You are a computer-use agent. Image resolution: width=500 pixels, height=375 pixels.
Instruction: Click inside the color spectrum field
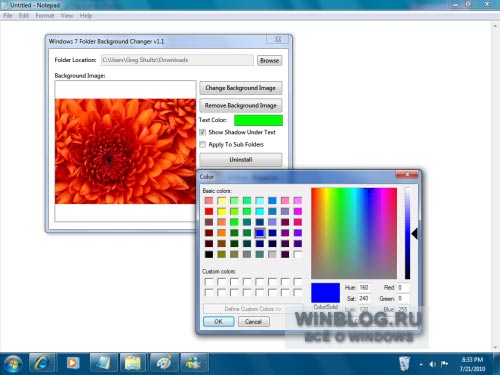click(x=354, y=233)
